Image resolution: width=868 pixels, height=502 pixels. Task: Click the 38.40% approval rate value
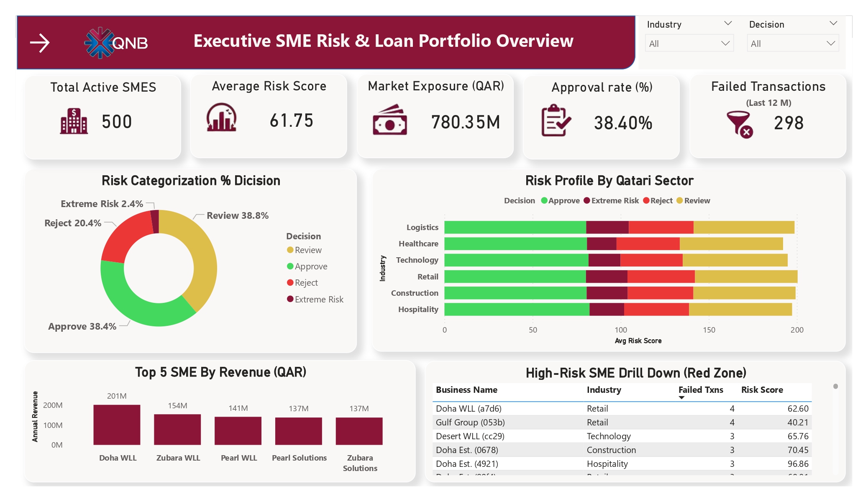[x=623, y=123]
